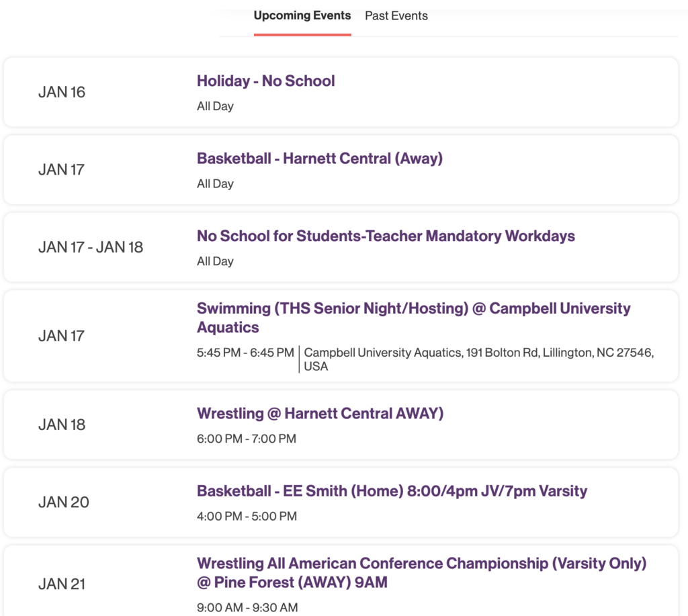
Task: Select the Upcoming Events tab
Action: point(302,15)
